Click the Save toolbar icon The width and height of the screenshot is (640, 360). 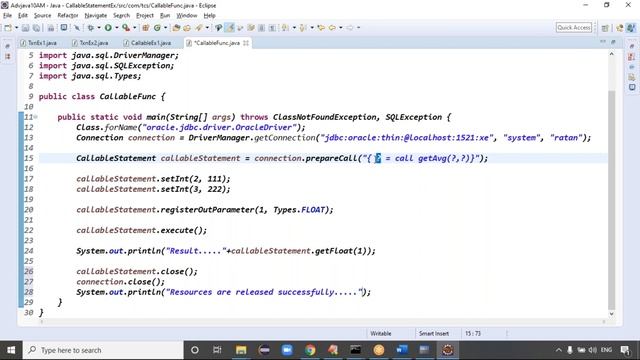coord(25,28)
